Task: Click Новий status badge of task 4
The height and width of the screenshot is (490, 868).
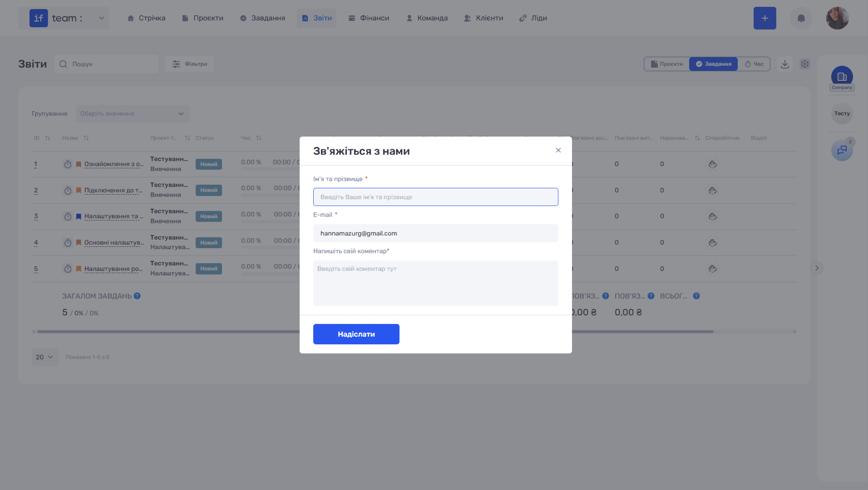Action: [x=209, y=243]
